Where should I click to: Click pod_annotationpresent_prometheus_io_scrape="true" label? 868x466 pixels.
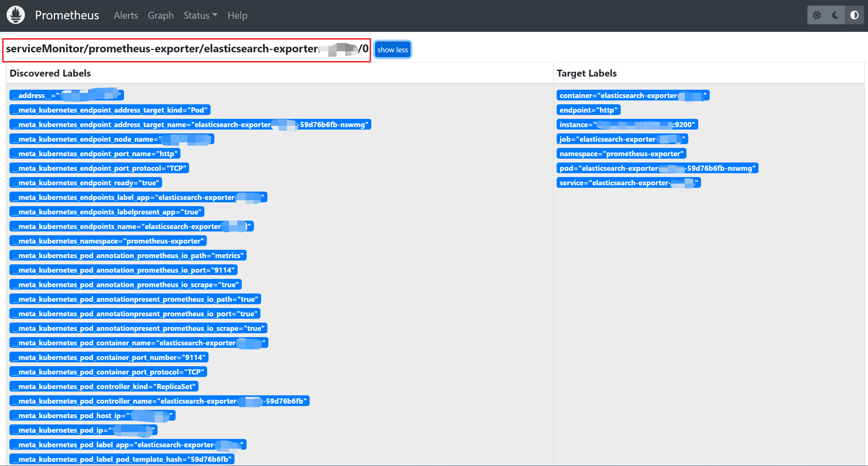click(x=138, y=328)
